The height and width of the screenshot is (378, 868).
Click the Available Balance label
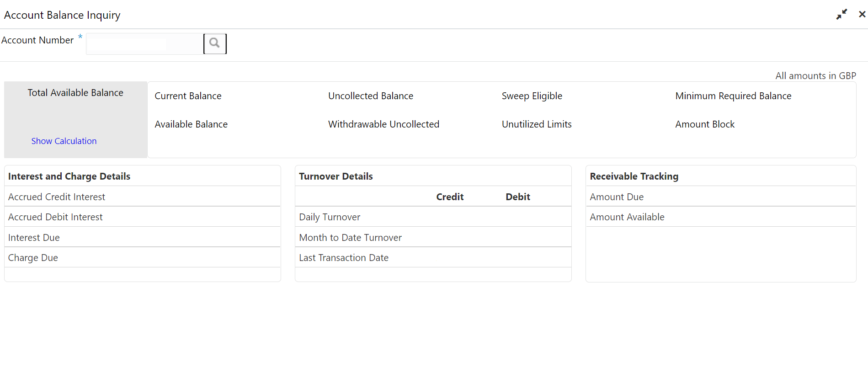[191, 124]
